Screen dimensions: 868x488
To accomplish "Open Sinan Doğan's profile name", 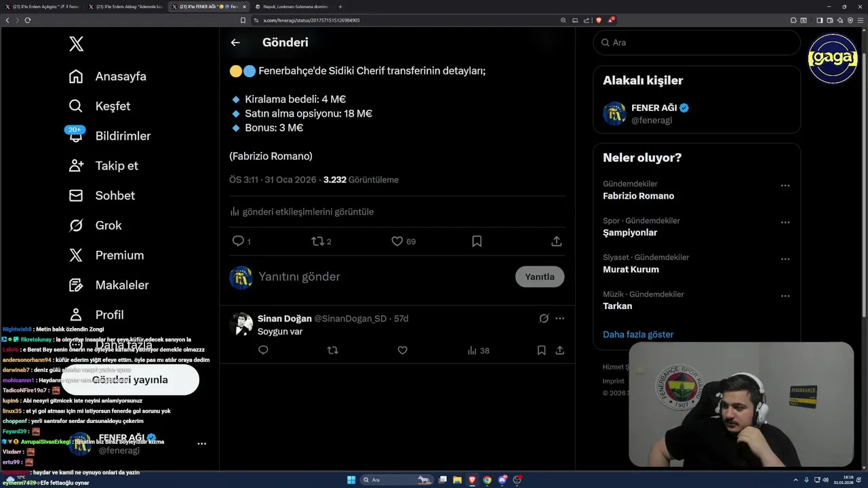I will click(x=285, y=319).
